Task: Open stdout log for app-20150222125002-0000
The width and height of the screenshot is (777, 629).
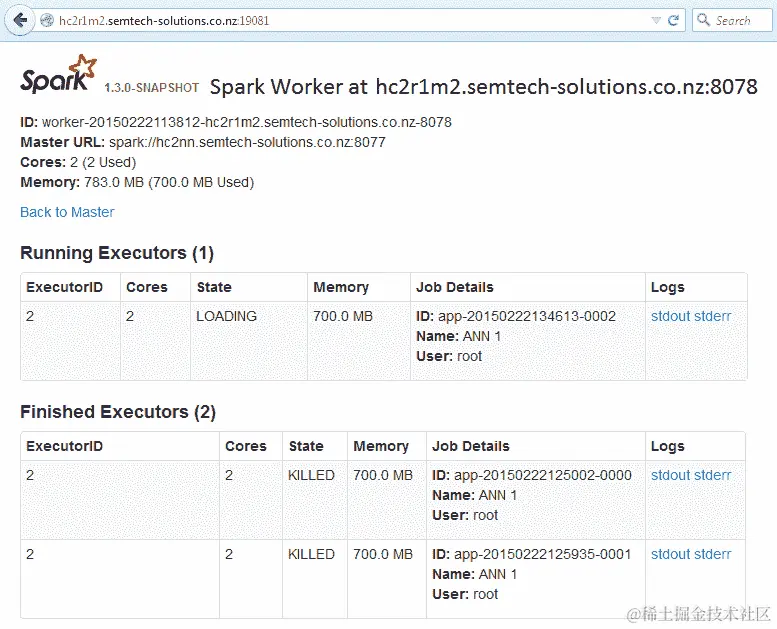Action: (x=669, y=475)
